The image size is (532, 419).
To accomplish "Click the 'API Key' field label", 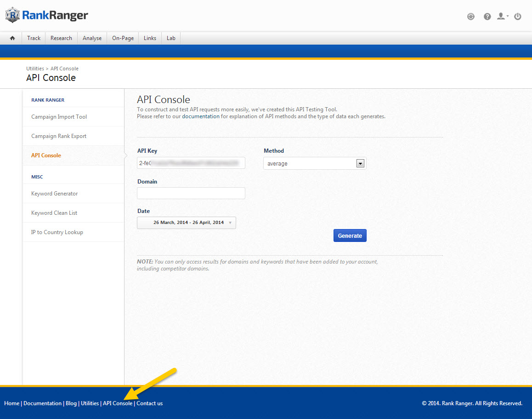I will pos(147,151).
